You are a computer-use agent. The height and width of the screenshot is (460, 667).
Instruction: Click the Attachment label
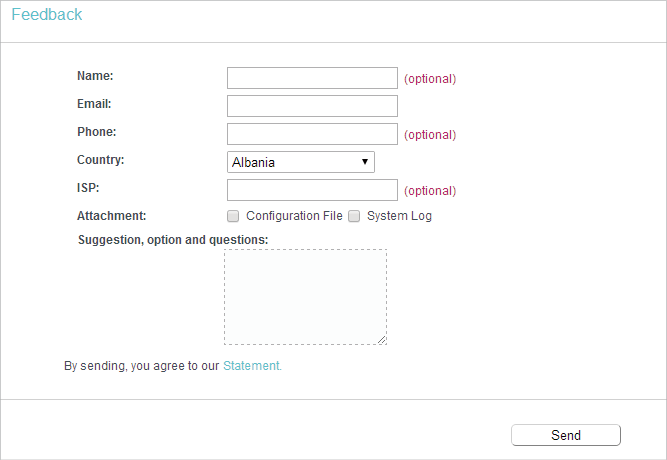click(111, 216)
